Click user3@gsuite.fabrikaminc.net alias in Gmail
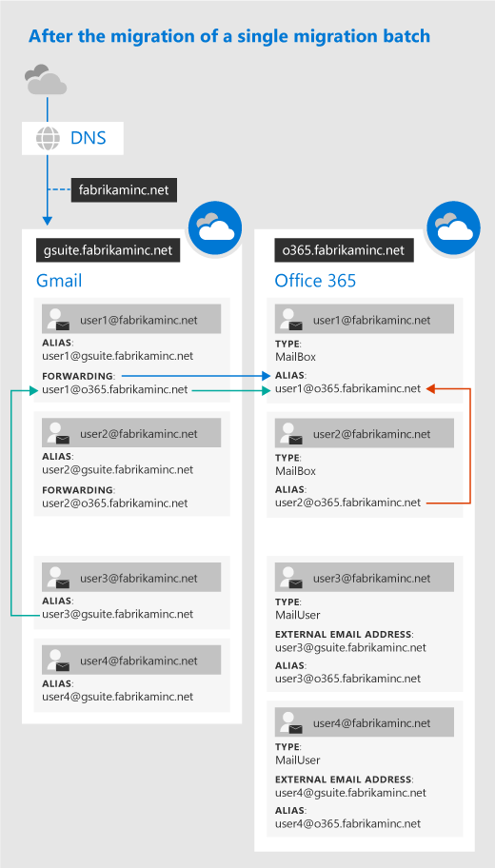 (x=118, y=614)
